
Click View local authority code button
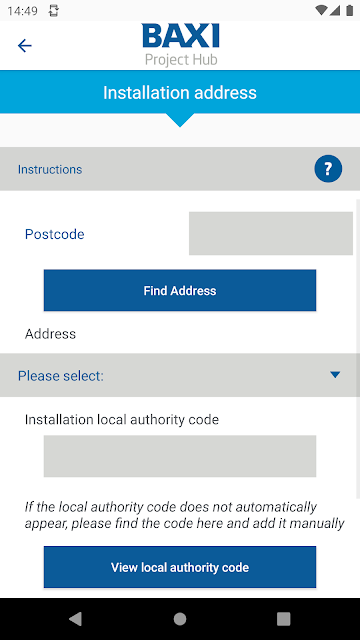coord(180,567)
